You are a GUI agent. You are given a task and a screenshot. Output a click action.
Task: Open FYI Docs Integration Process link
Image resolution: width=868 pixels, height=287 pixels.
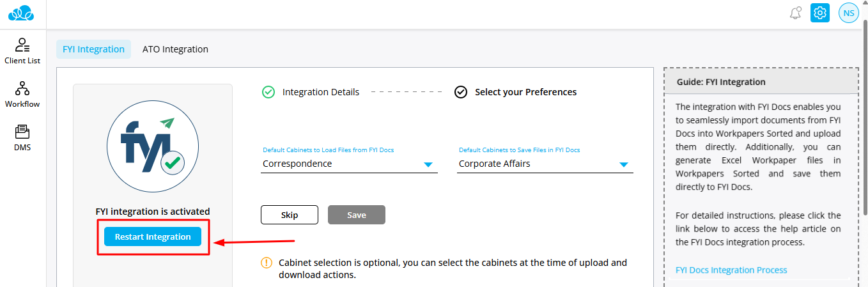(731, 270)
